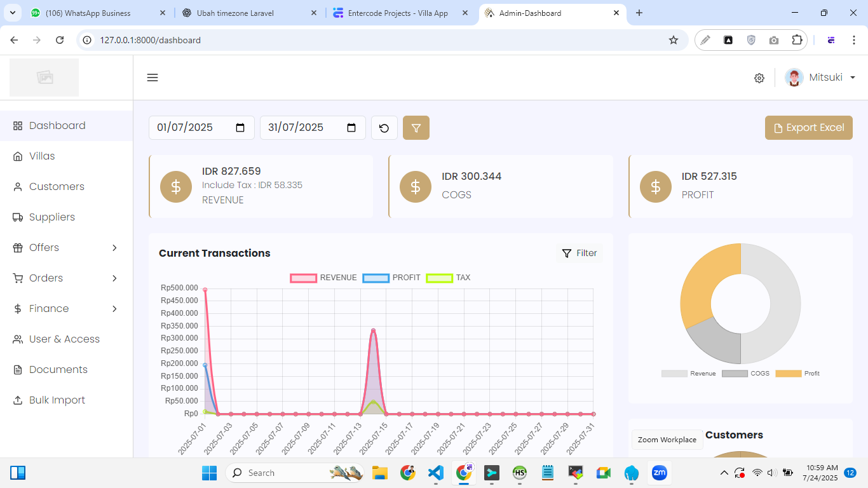Image resolution: width=868 pixels, height=488 pixels.
Task: Toggle PROFIT series in chart legend
Action: point(391,278)
